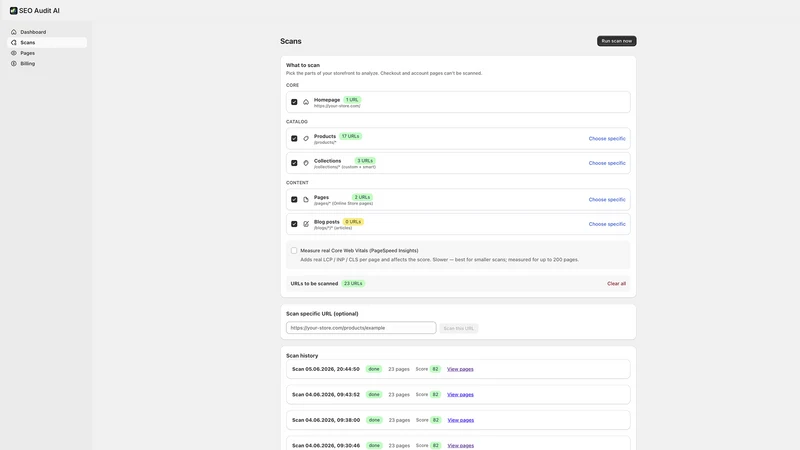Image resolution: width=800 pixels, height=450 pixels.
Task: Click the 3 URLs badge on Collections
Action: pos(365,161)
